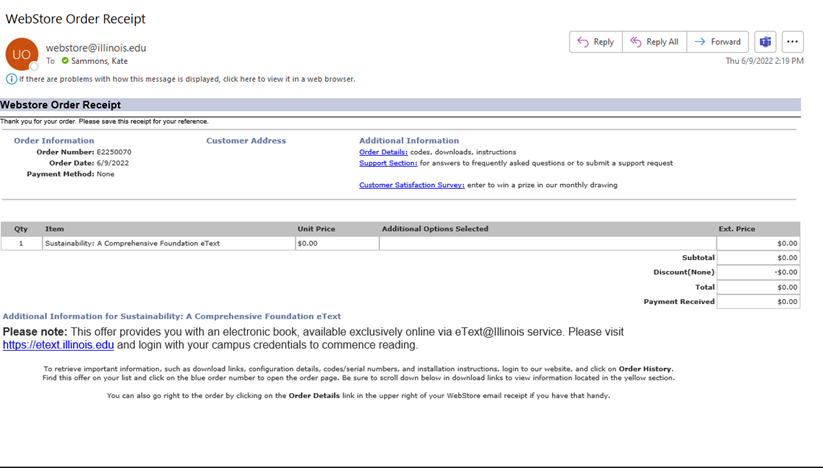Click the unit price $0.00 cell
The height and width of the screenshot is (468, 823).
tap(337, 243)
